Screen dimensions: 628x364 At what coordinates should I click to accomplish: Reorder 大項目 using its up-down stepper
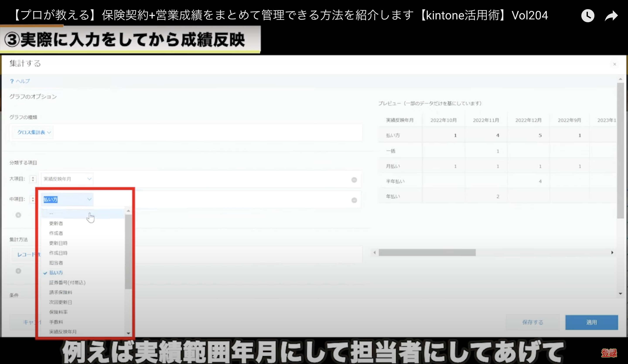(x=33, y=179)
